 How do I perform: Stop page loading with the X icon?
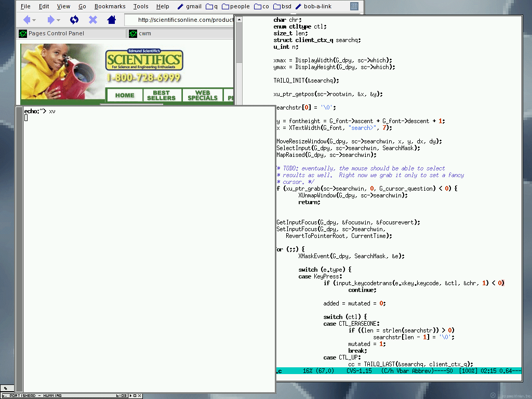coord(93,20)
